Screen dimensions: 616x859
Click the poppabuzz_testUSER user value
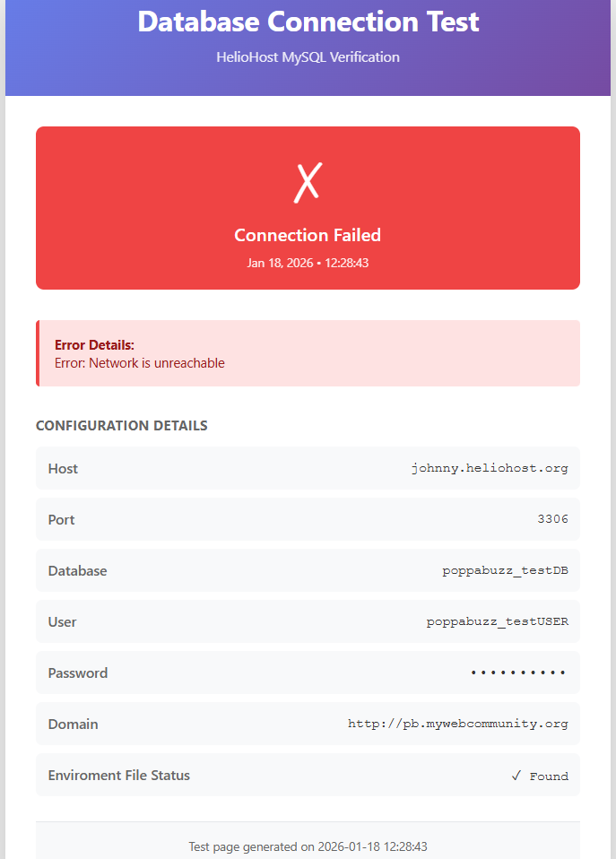point(497,621)
